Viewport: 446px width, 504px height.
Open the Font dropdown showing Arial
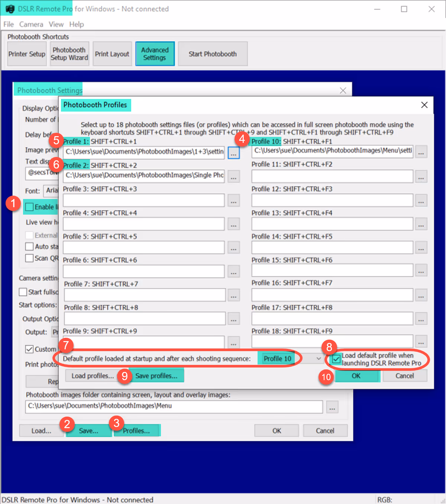pos(51,190)
